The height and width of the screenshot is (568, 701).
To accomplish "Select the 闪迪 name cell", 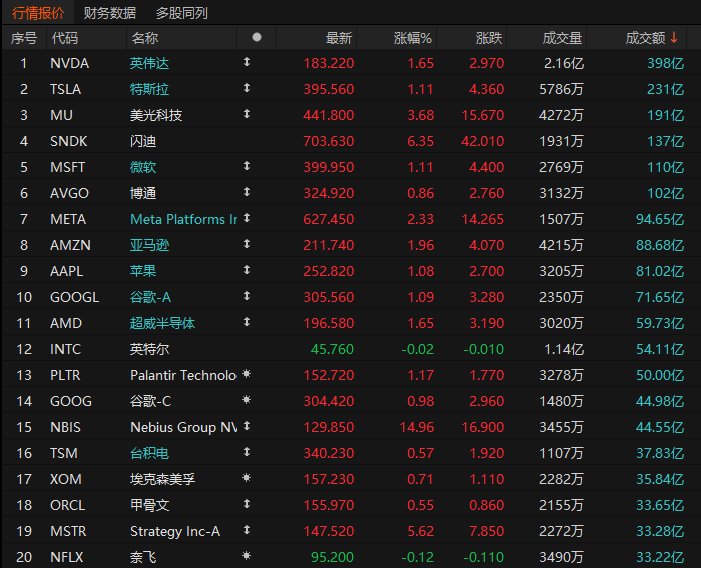I will pyautogui.click(x=143, y=141).
